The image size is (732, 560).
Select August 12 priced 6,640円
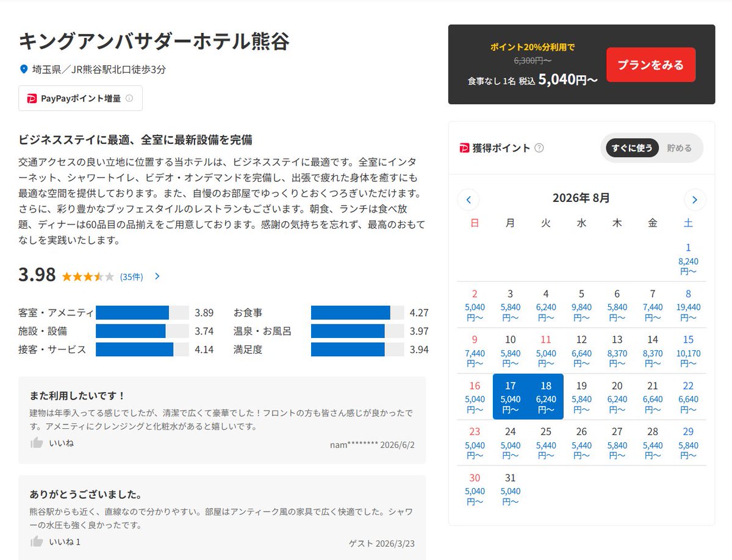coord(581,351)
